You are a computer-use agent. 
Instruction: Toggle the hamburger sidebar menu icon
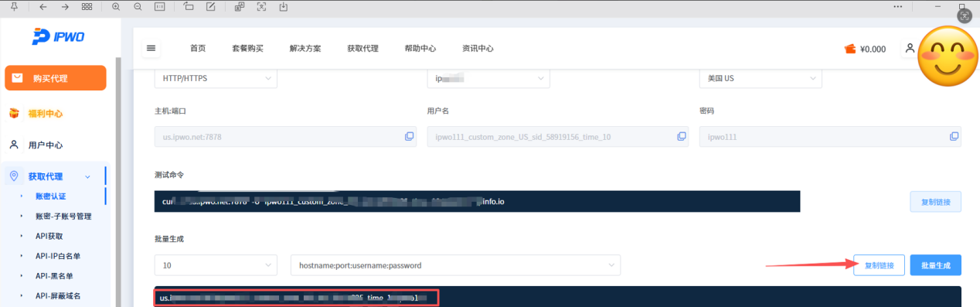[151, 48]
